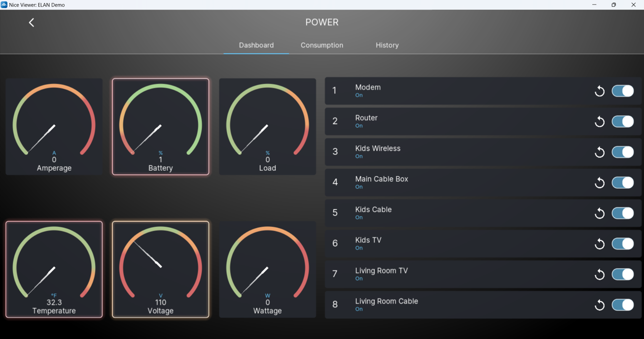
Task: Switch to the Consumption tab
Action: 321,45
